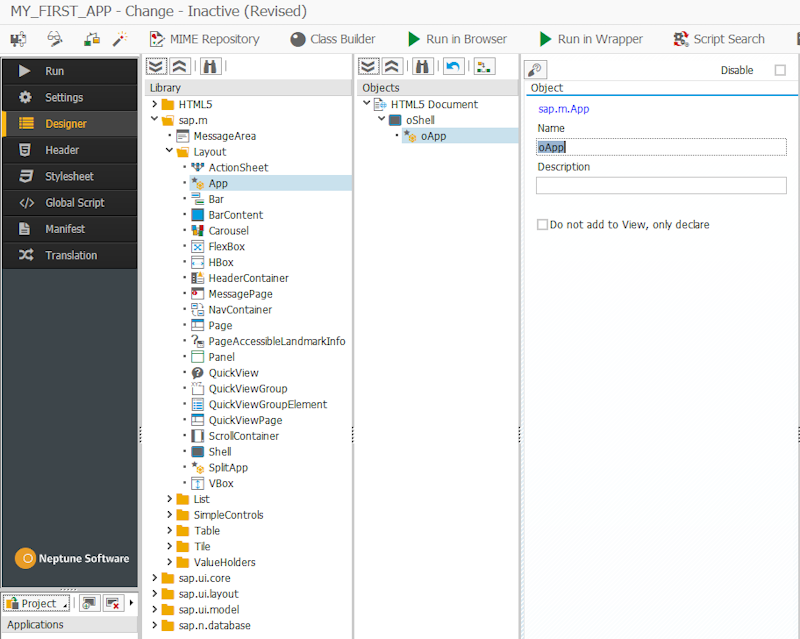The width and height of the screenshot is (800, 639).
Task: Click the glasses display icon in top toolbar
Action: 55,39
